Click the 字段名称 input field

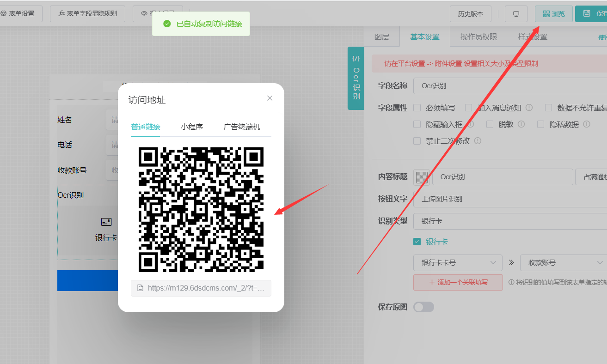[510, 85]
